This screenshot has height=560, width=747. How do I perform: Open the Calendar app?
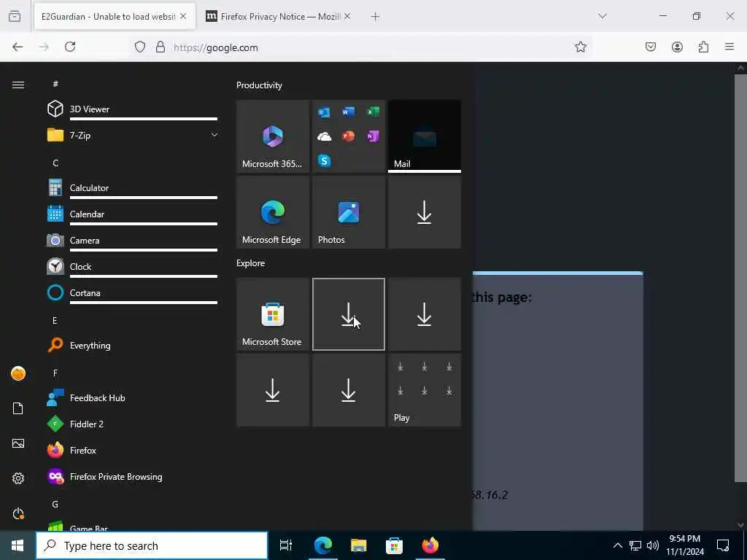point(132,214)
